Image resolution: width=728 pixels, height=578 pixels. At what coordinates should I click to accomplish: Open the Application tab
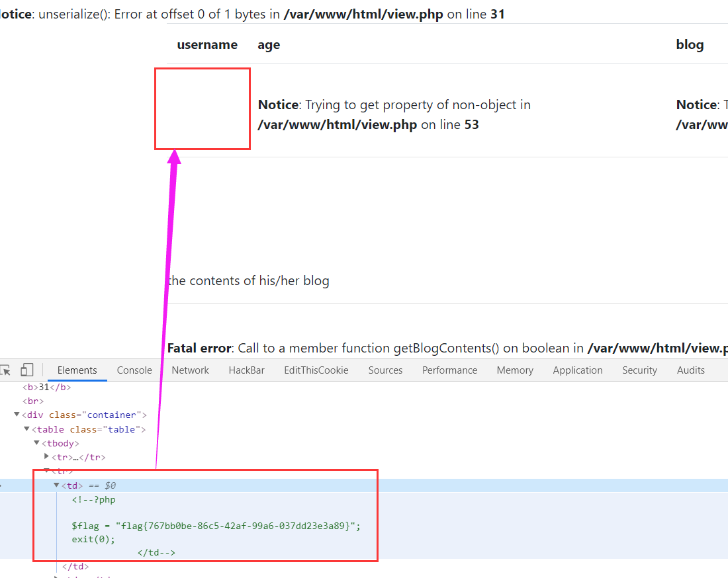tap(578, 370)
